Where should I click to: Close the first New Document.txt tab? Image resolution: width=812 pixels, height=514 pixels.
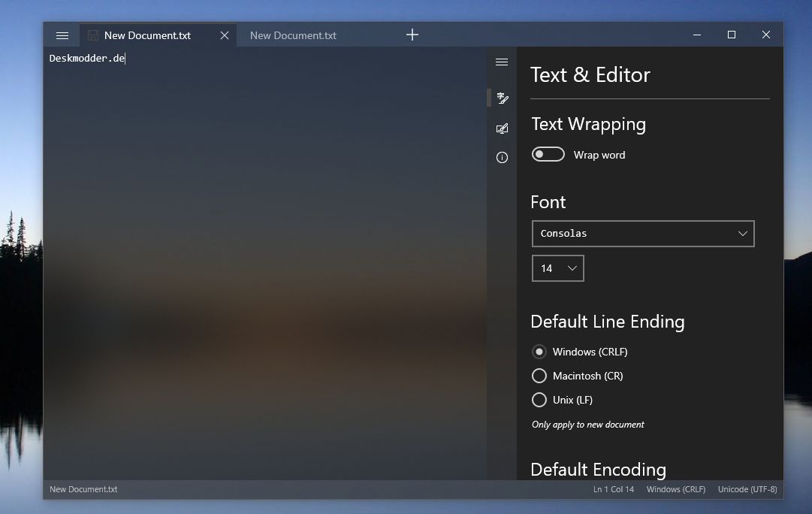point(225,35)
